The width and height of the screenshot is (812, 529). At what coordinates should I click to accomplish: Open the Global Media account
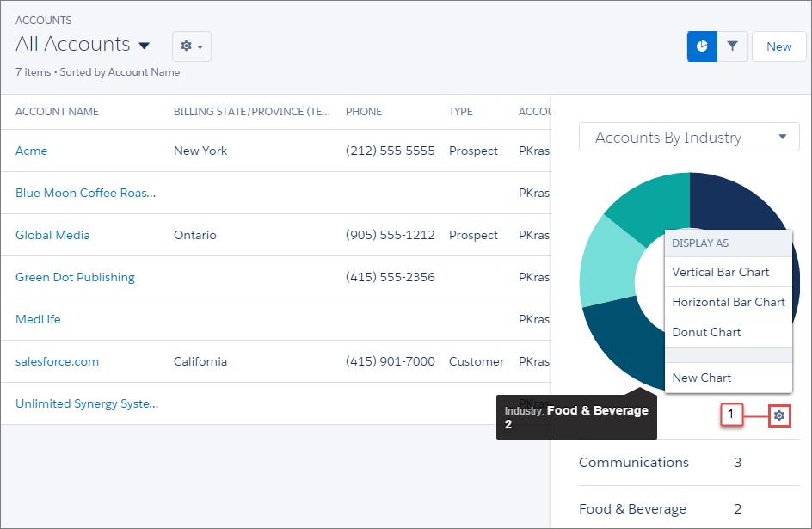click(52, 235)
